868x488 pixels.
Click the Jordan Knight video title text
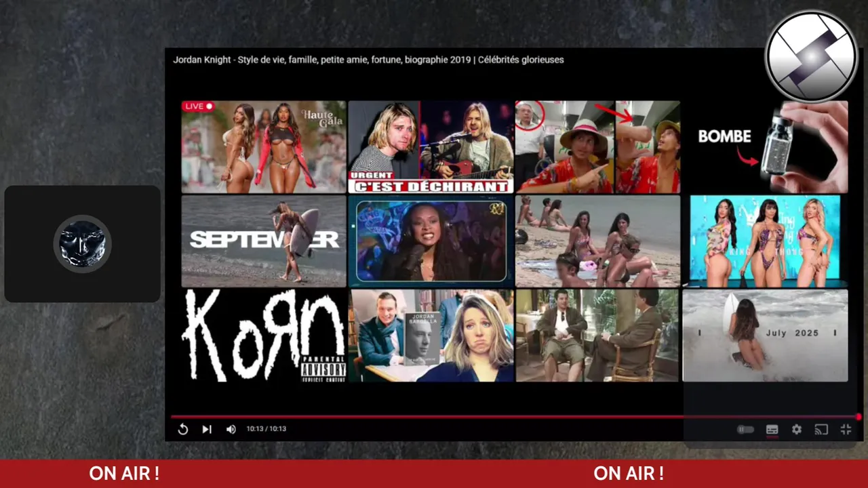368,60
